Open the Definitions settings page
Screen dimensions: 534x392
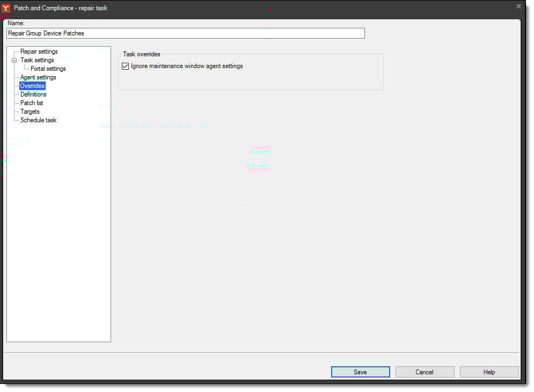pyautogui.click(x=33, y=94)
